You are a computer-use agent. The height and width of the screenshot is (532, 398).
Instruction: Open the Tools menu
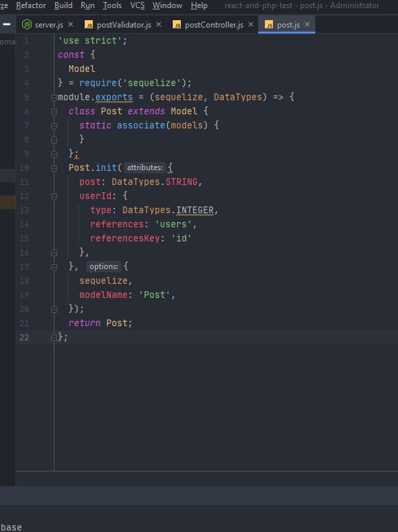(x=112, y=5)
